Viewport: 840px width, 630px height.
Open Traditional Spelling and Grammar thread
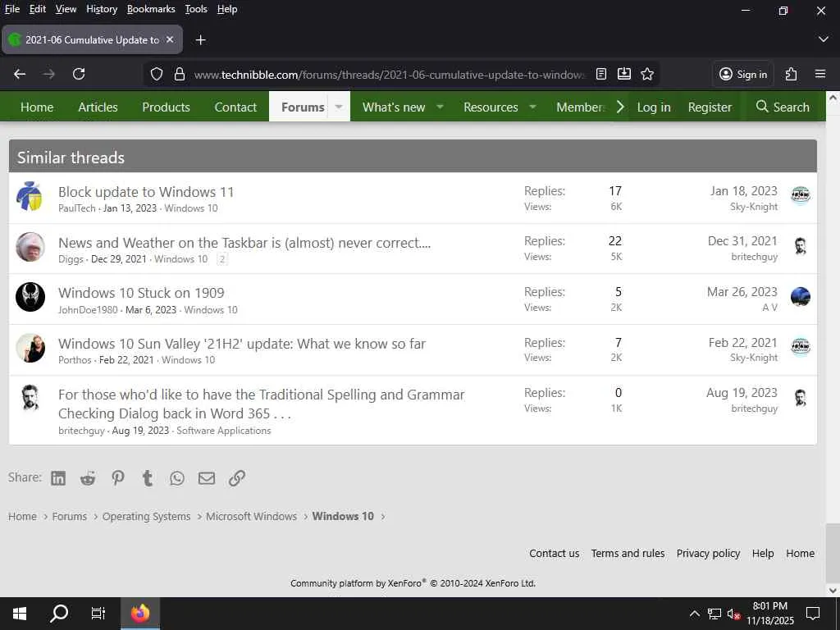click(262, 404)
